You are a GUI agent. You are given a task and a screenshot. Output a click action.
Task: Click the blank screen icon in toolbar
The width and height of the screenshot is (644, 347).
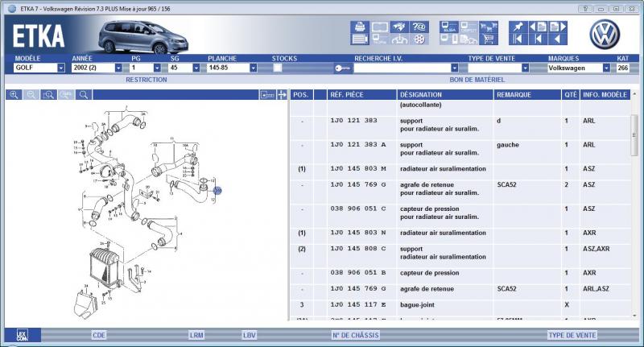pos(379,27)
